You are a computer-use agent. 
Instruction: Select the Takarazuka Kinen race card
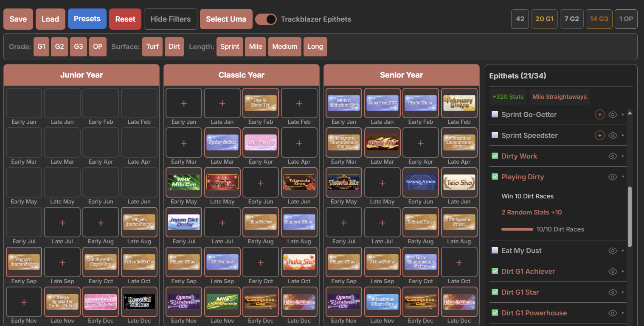click(299, 182)
